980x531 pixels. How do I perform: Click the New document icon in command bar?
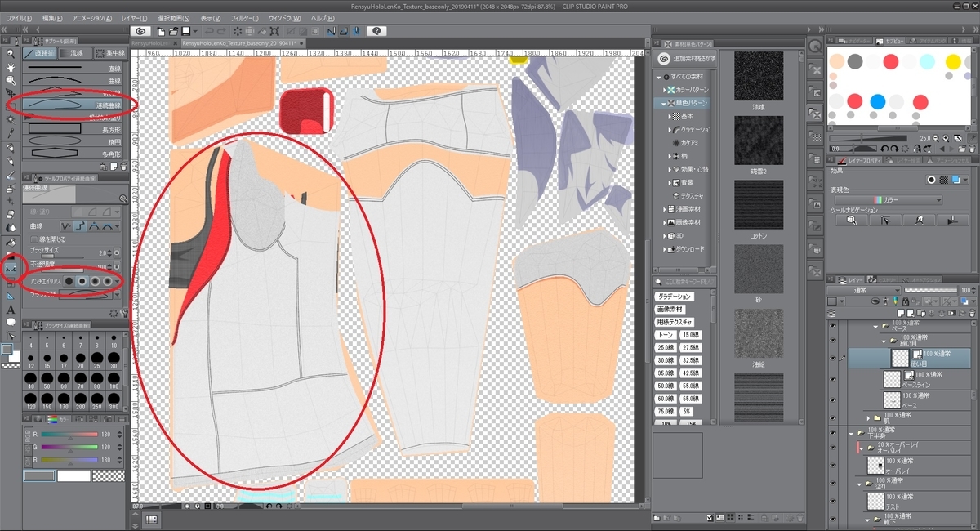point(162,31)
